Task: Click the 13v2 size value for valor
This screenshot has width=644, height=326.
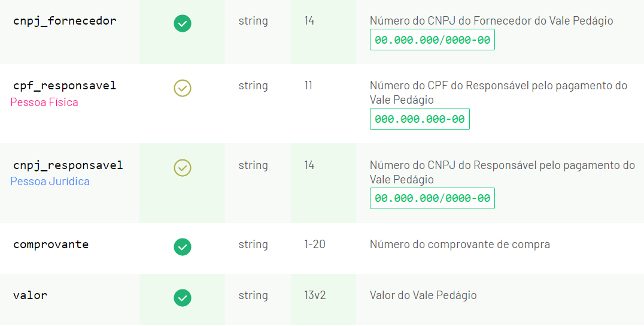Action: pyautogui.click(x=315, y=295)
